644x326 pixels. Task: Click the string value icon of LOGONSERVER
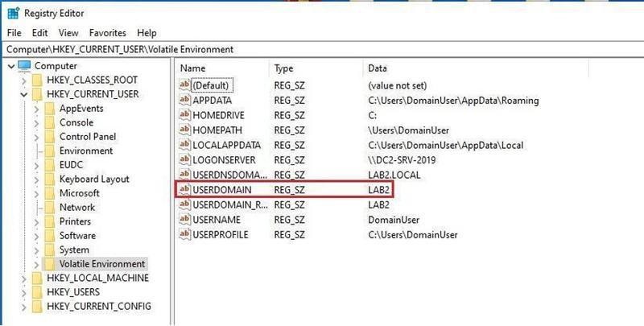pyautogui.click(x=185, y=159)
